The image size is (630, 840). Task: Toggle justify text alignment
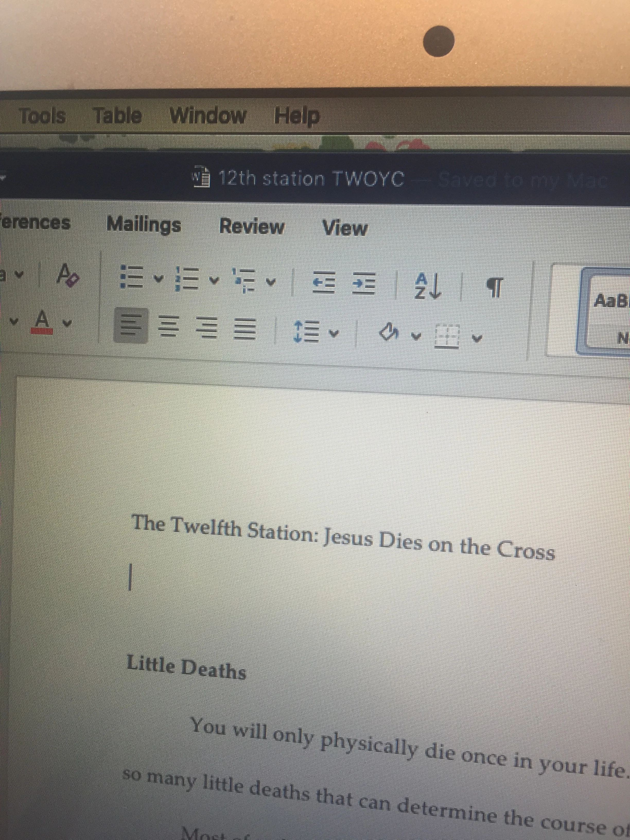coord(245,329)
